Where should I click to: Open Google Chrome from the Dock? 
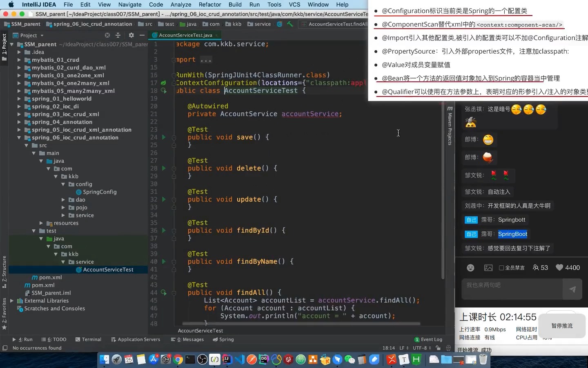click(x=178, y=359)
